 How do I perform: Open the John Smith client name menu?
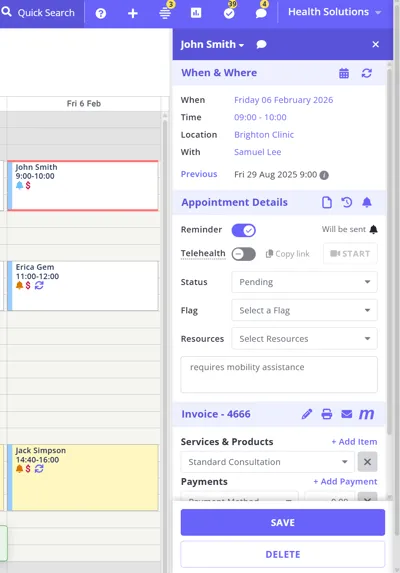tap(212, 45)
